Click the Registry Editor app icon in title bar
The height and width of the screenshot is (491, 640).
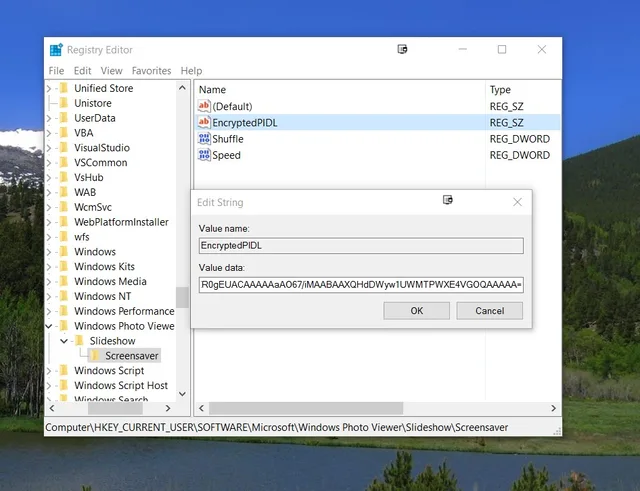click(x=56, y=50)
